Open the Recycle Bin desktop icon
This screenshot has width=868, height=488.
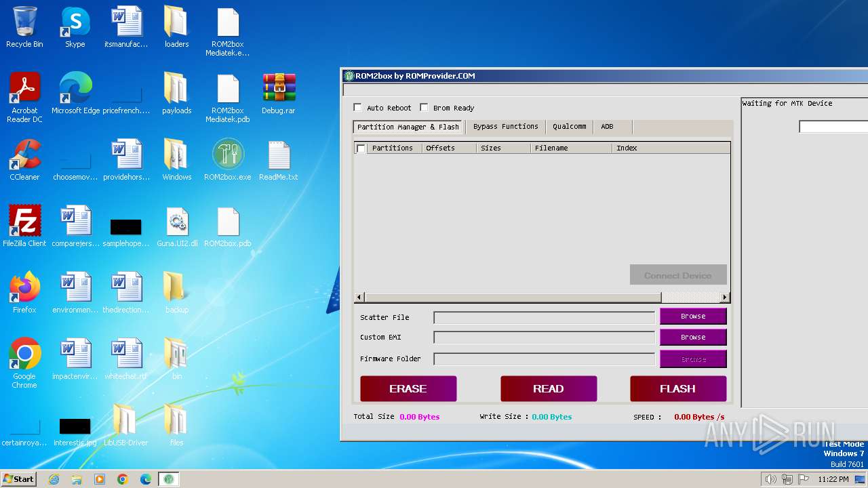pos(24,27)
